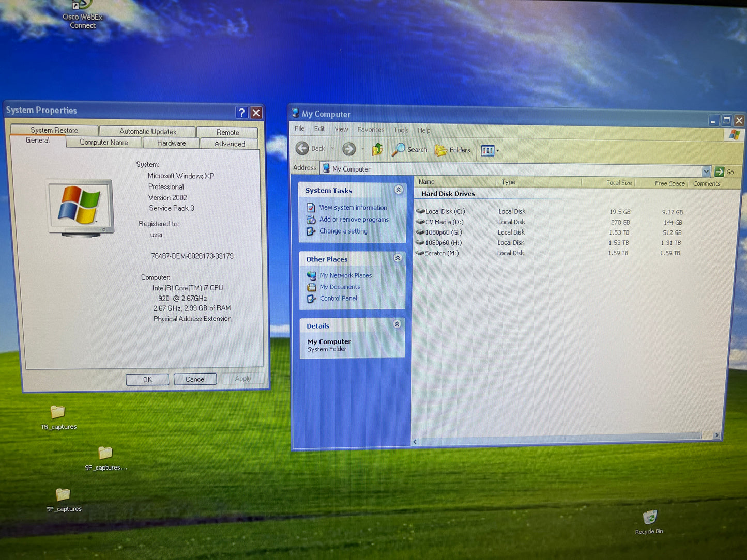This screenshot has height=560, width=747.
Task: Switch to the System Restore tab
Action: [54, 130]
